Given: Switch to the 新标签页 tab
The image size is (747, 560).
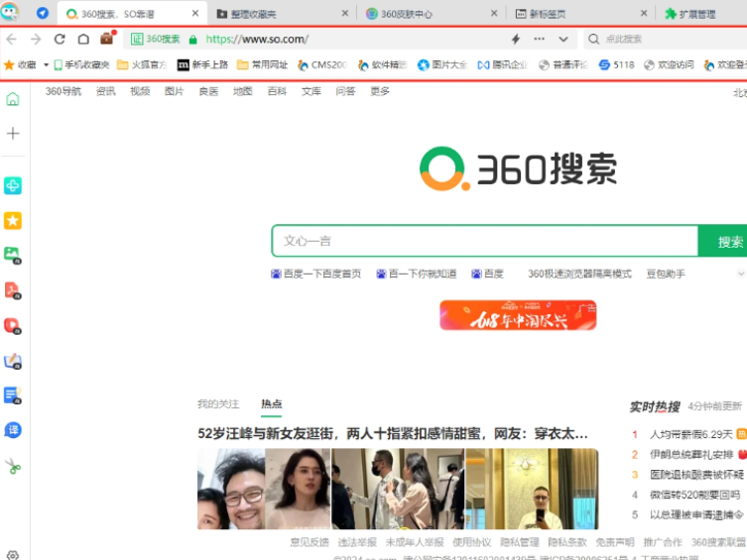Looking at the screenshot, I should point(580,14).
